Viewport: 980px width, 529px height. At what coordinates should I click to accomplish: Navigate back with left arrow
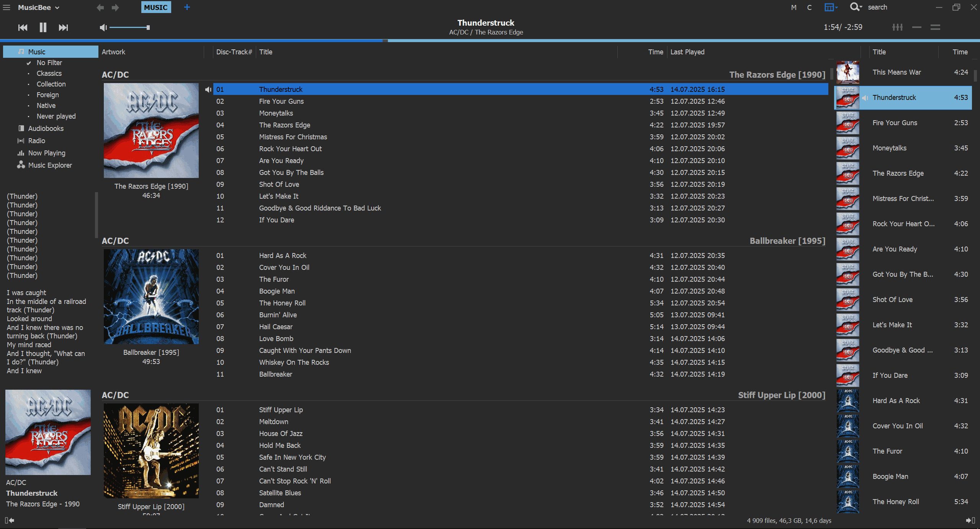click(100, 7)
